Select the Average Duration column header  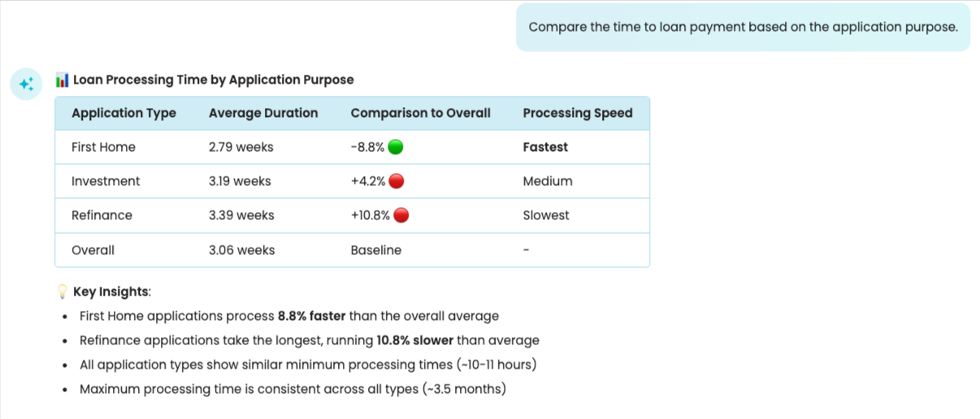[263, 113]
